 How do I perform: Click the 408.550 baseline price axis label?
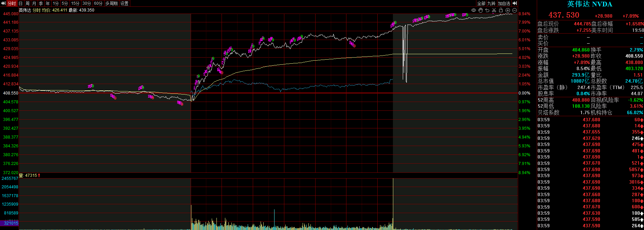click(x=11, y=93)
